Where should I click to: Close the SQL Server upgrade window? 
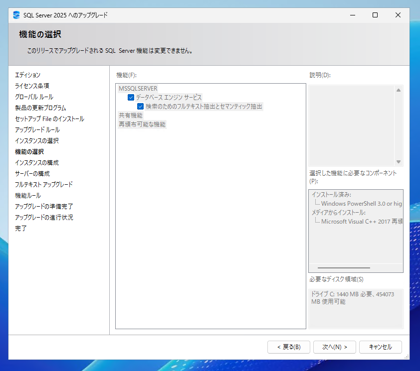click(398, 15)
